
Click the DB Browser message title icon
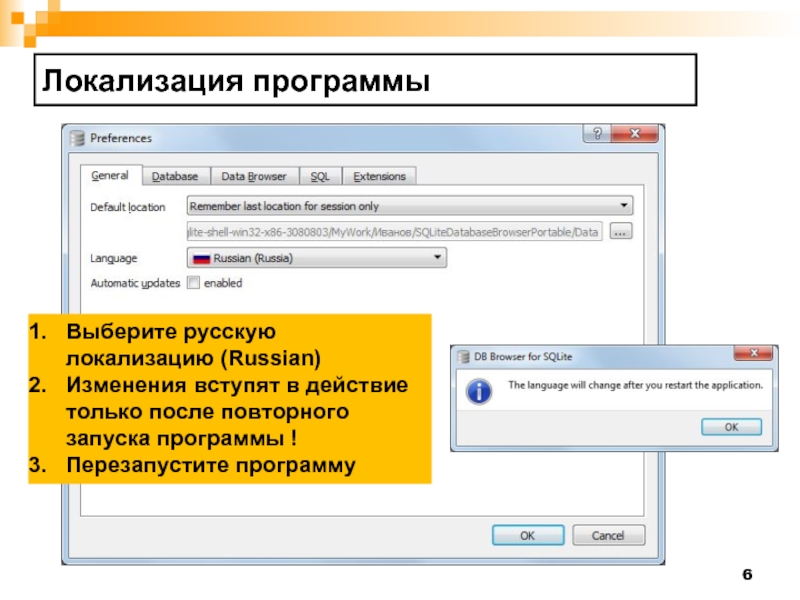463,357
